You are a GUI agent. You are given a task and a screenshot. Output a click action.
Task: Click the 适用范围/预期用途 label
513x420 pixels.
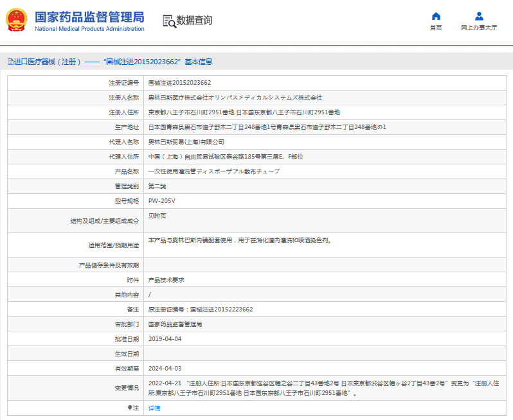pyautogui.click(x=114, y=245)
